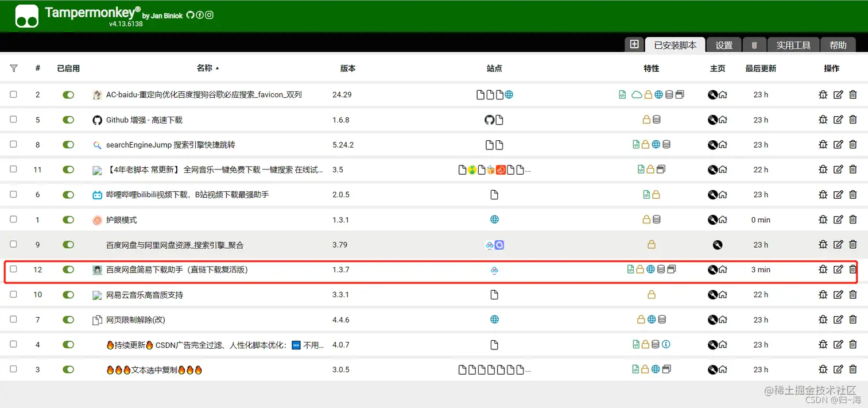
Task: Toggle the 文本选中复制 script off
Action: 68,369
